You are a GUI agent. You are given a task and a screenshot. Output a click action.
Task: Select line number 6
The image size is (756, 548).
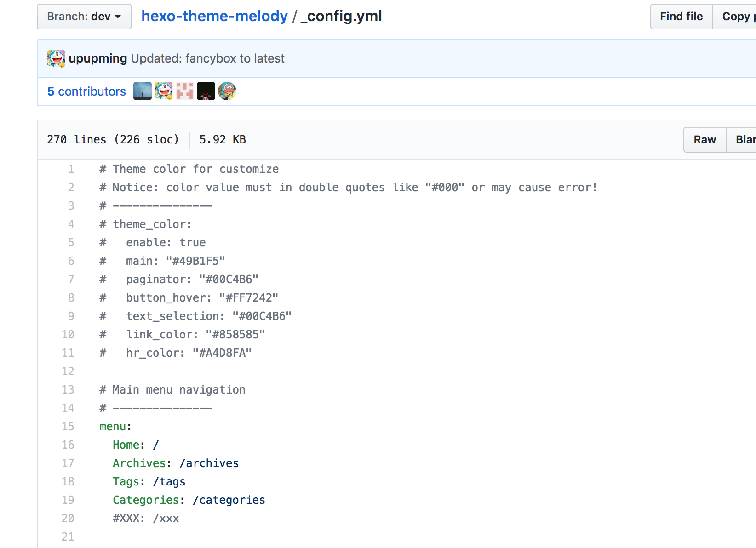(71, 261)
